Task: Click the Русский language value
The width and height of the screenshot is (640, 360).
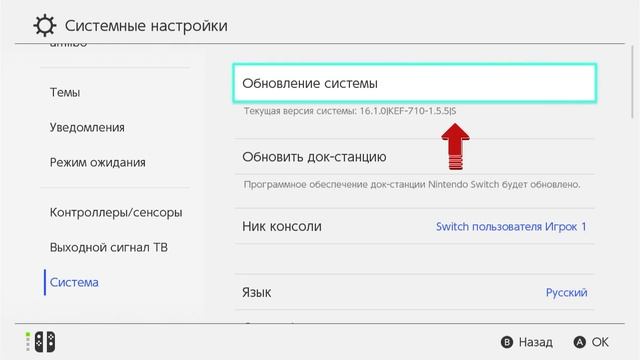Action: [567, 292]
